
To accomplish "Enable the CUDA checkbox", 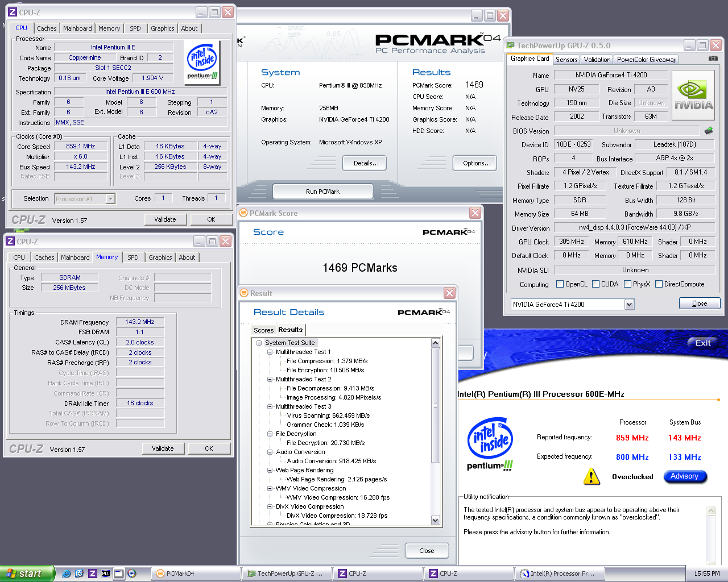I will coord(595,284).
